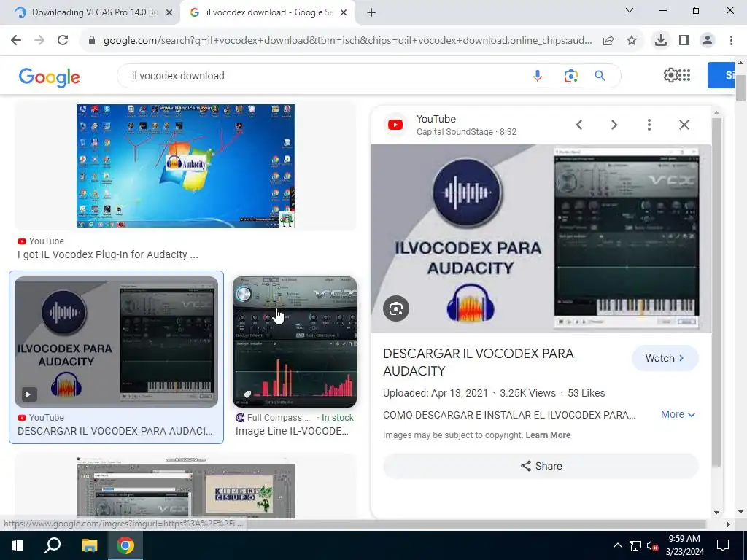Open the Chrome downloads icon
Image resolution: width=747 pixels, height=560 pixels.
click(661, 41)
